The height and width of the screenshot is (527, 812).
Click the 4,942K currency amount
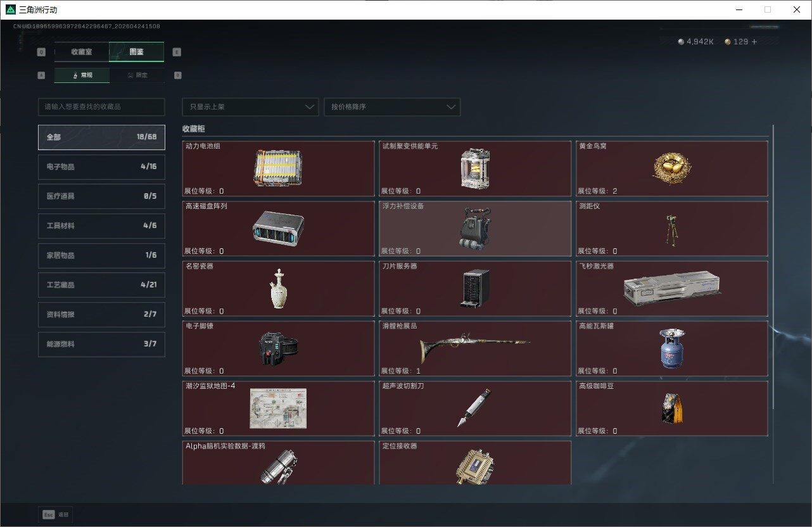[700, 42]
